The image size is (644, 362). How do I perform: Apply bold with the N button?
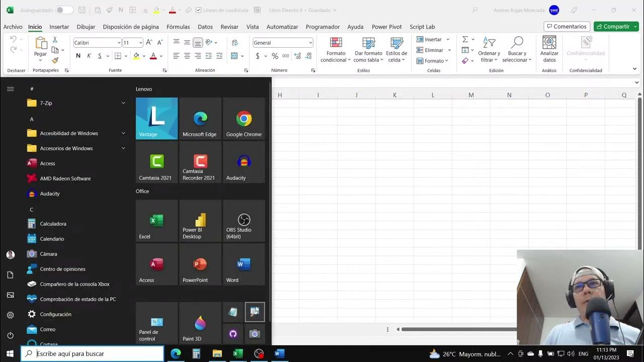point(78,56)
